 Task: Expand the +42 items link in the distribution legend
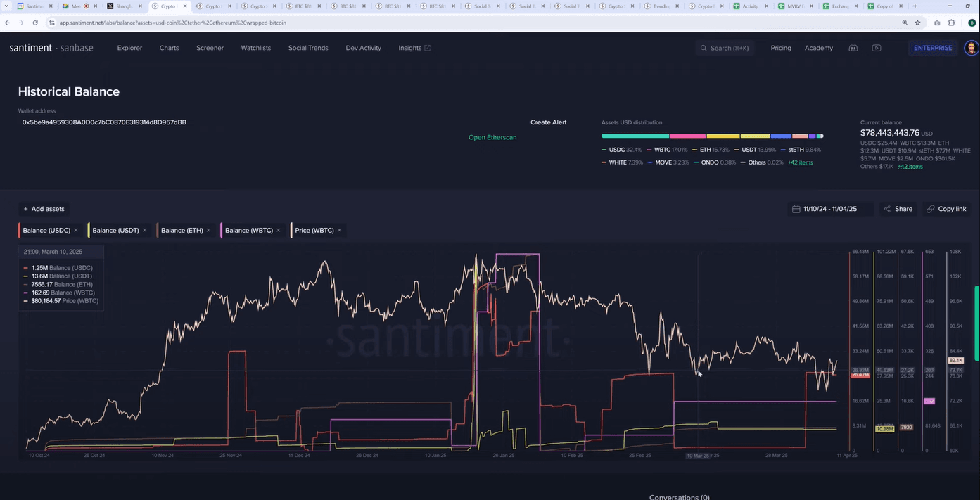click(x=800, y=162)
